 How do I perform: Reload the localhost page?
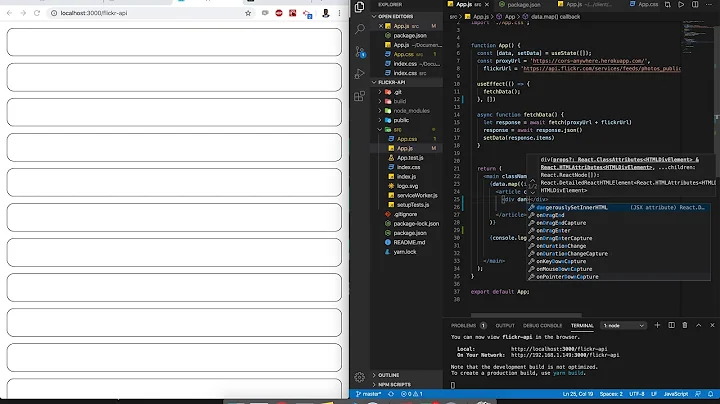(x=37, y=13)
